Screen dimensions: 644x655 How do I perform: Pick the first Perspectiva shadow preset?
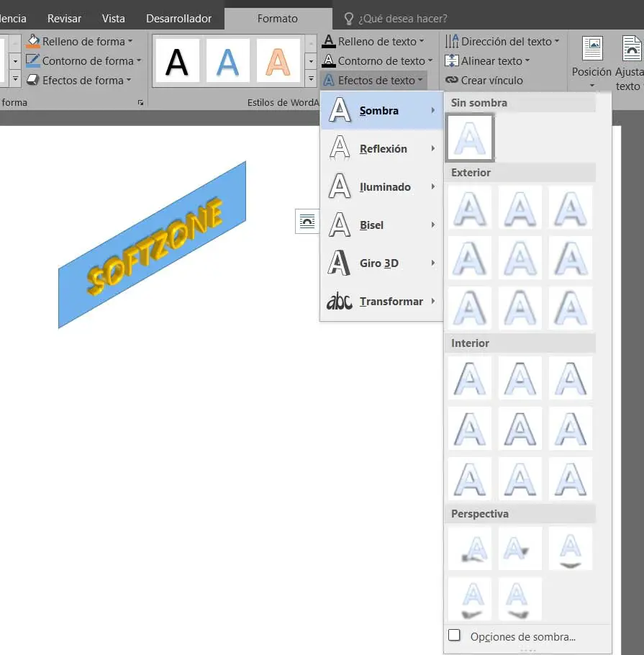point(470,548)
